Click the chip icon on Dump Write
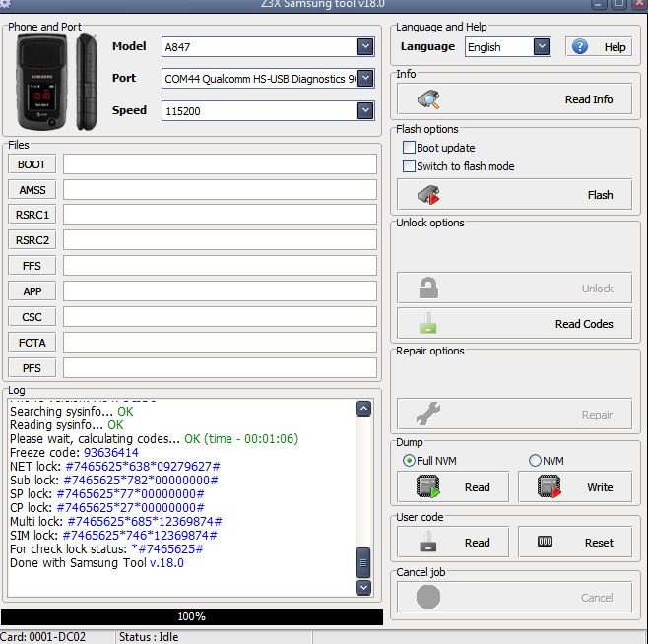 (550, 486)
